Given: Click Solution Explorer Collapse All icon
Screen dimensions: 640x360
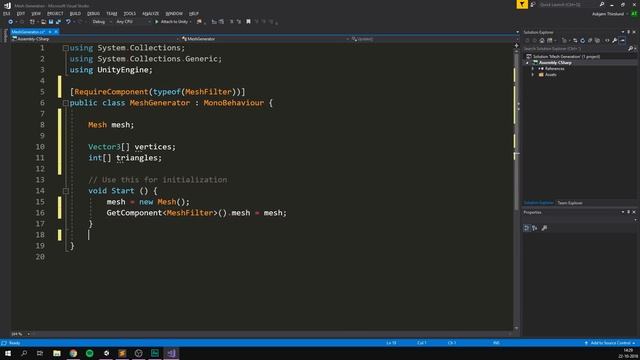Looking at the screenshot, I should [590, 40].
